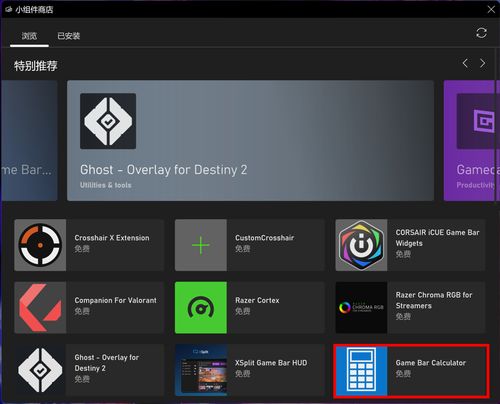The height and width of the screenshot is (404, 500).
Task: Click the blue Game Bar Calculator icon
Action: tap(361, 370)
